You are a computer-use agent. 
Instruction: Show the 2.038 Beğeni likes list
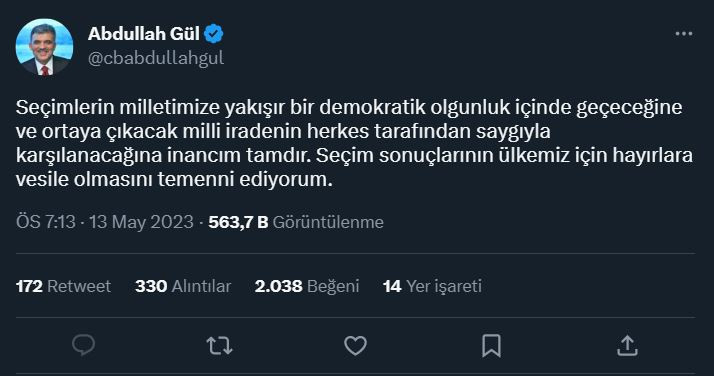307,286
